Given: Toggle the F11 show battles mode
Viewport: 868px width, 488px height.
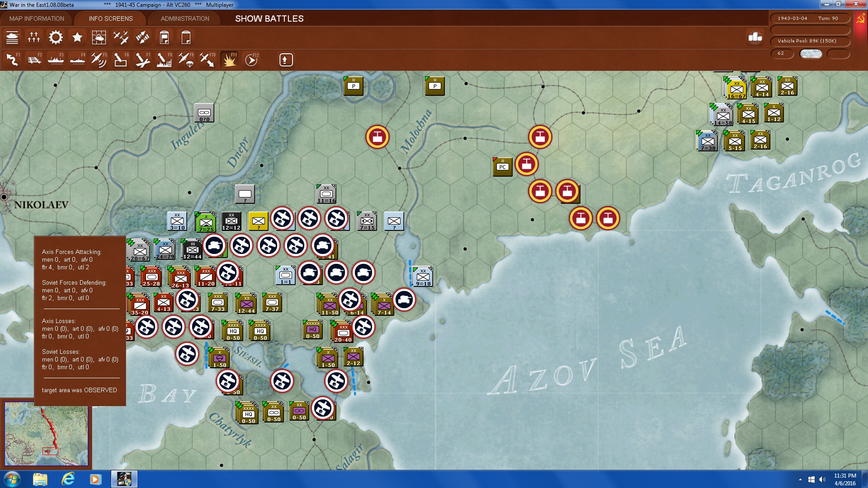Looking at the screenshot, I should point(229,60).
